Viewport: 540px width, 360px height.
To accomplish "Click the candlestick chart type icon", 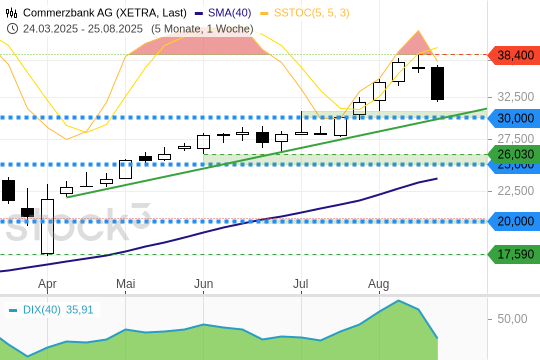I will click(x=11, y=13).
